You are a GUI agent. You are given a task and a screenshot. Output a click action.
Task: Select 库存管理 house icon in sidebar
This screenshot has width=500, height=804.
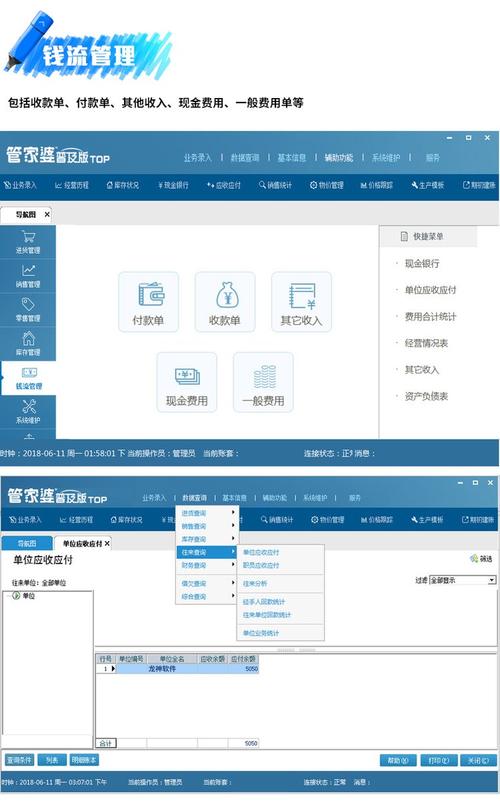[28, 344]
